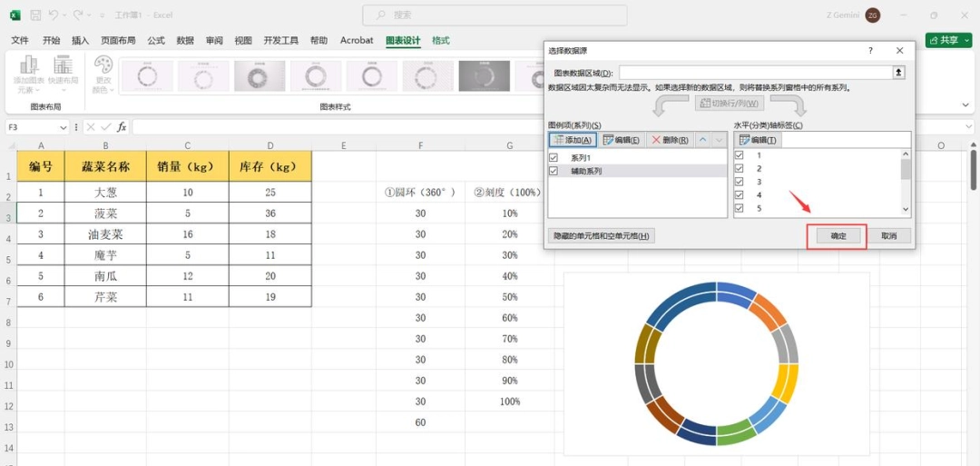Open the Add Chart Element (添加图表元素) tool
The height and width of the screenshot is (466, 980).
29,74
